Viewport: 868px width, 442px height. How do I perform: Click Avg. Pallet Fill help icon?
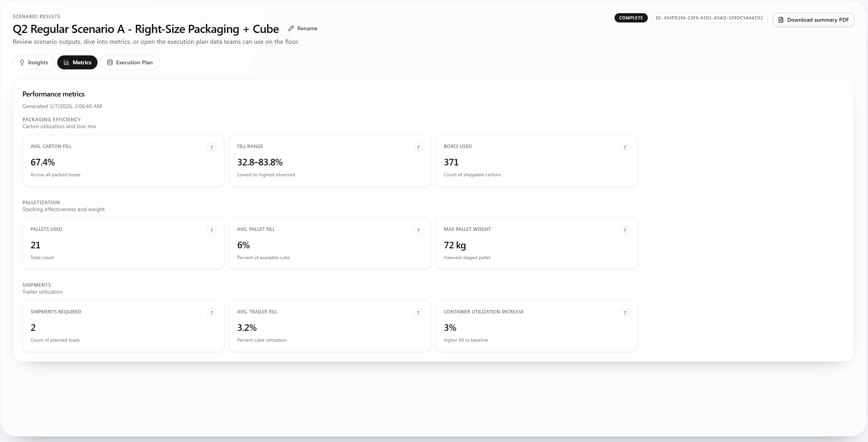point(418,230)
